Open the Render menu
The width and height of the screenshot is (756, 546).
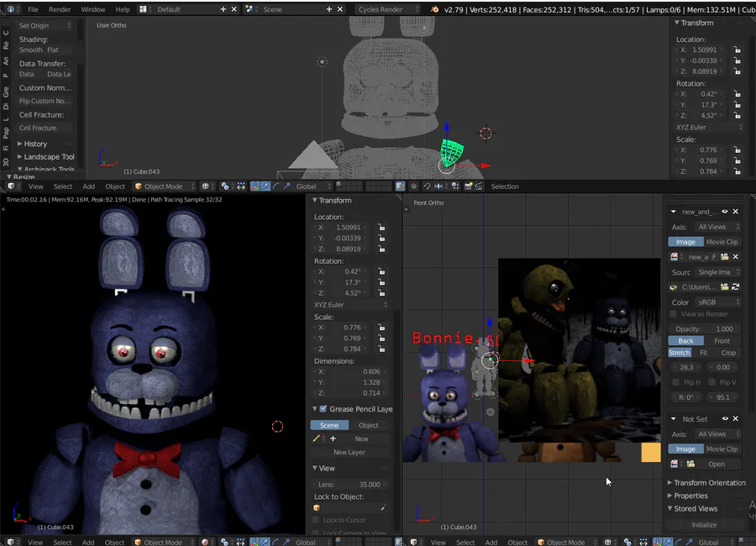[60, 9]
